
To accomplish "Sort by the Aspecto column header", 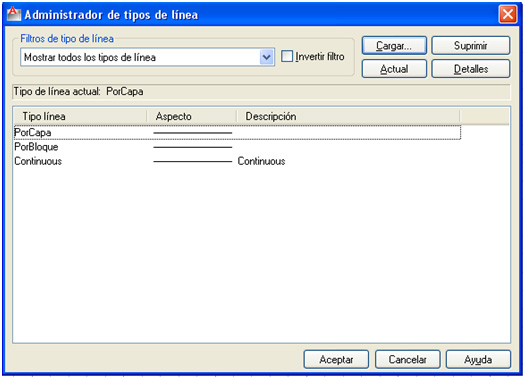I will pyautogui.click(x=192, y=116).
